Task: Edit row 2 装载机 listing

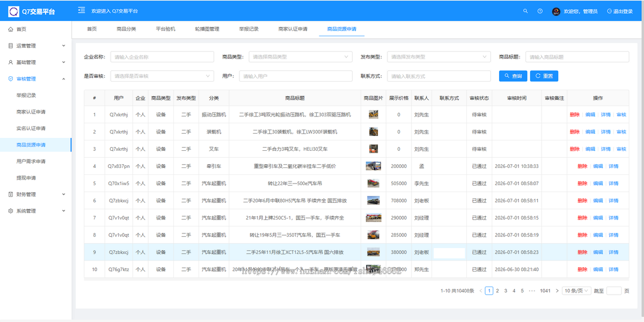Action: tap(590, 132)
